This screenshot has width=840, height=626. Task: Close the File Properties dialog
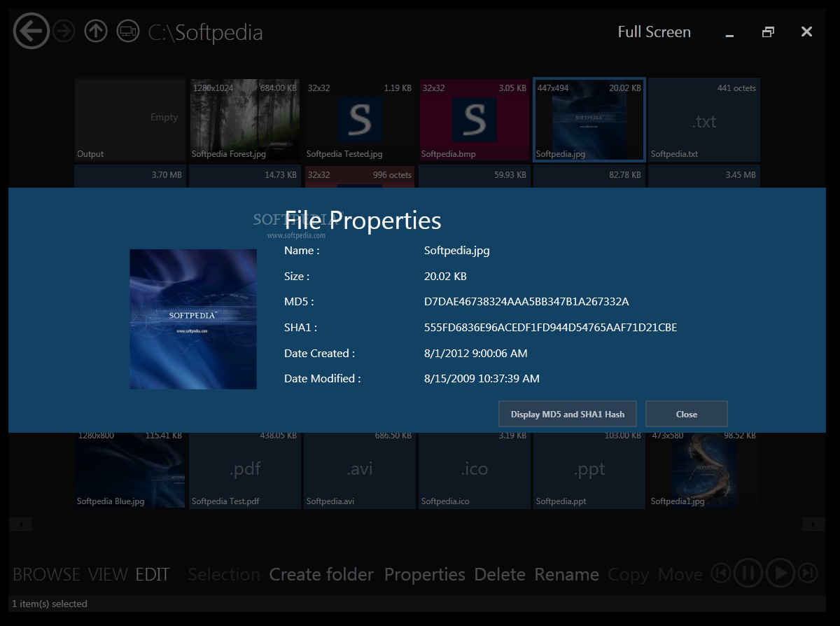tap(686, 414)
